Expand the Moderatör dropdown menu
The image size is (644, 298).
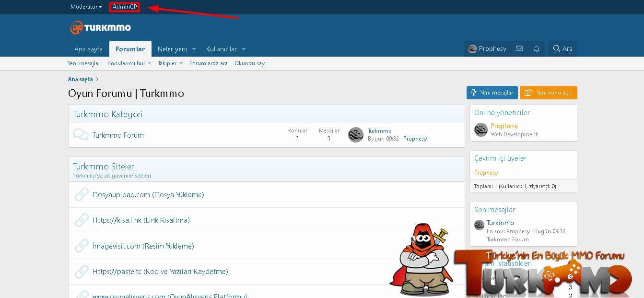pos(86,7)
